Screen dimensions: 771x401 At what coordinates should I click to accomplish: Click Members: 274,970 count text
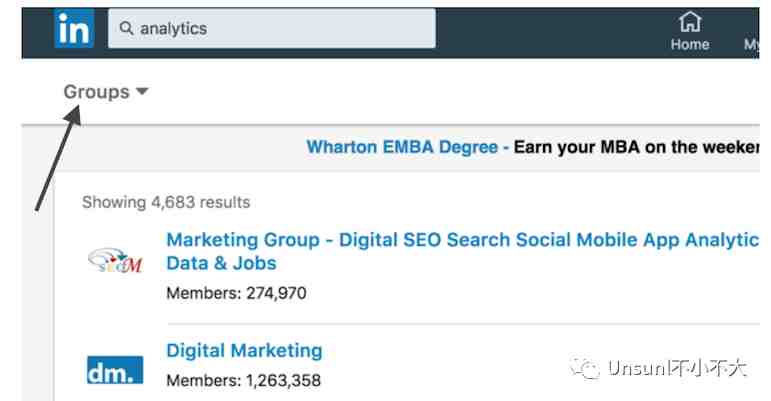[236, 293]
